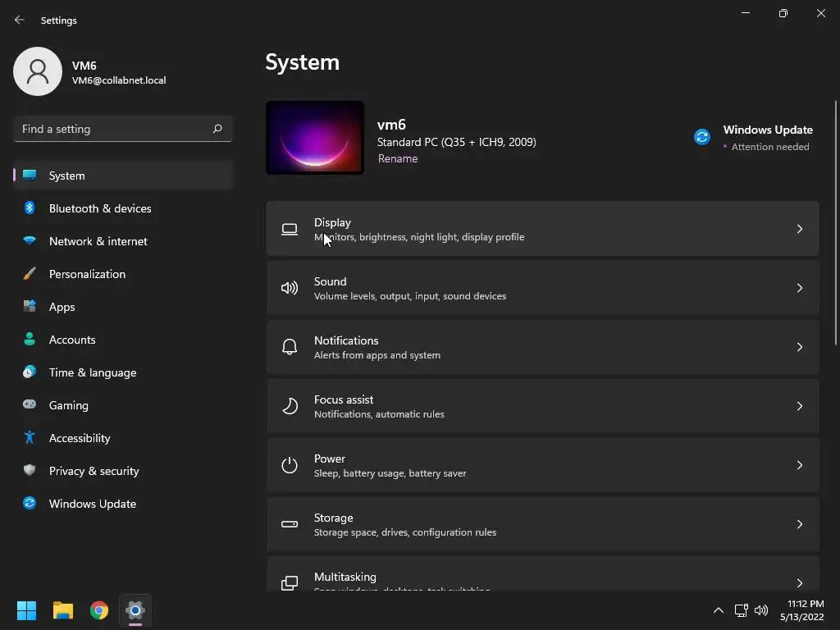This screenshot has height=630, width=840.
Task: Click the Privacy & security shield icon
Action: 30,470
